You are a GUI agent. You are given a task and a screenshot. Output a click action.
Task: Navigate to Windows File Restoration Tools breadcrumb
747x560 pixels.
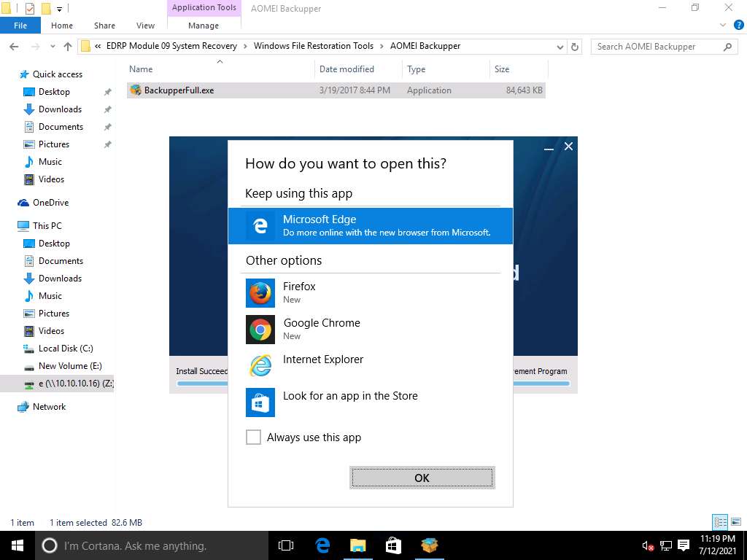coord(314,46)
